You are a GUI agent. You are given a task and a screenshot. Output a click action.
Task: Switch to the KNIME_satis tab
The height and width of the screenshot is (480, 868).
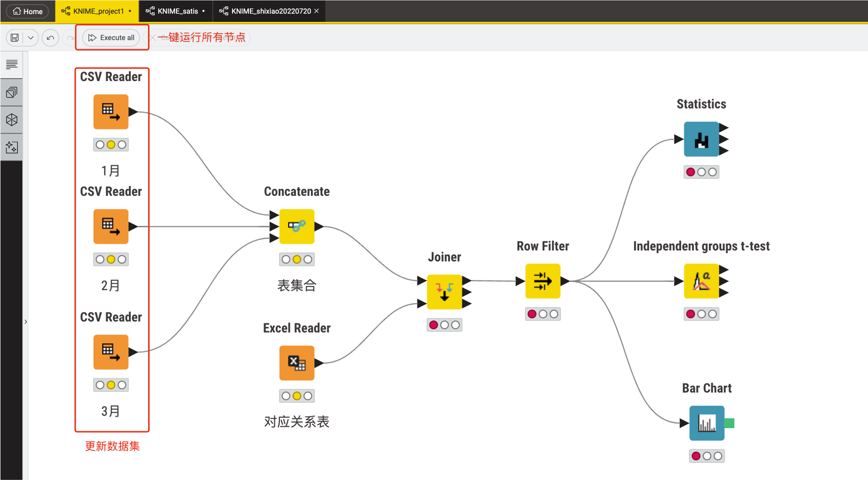coord(175,11)
